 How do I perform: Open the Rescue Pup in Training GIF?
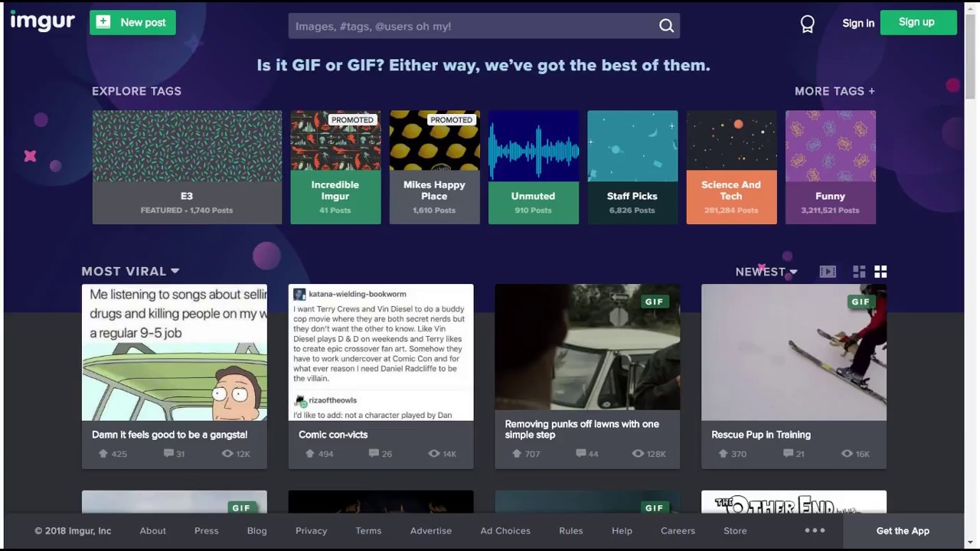pyautogui.click(x=794, y=352)
